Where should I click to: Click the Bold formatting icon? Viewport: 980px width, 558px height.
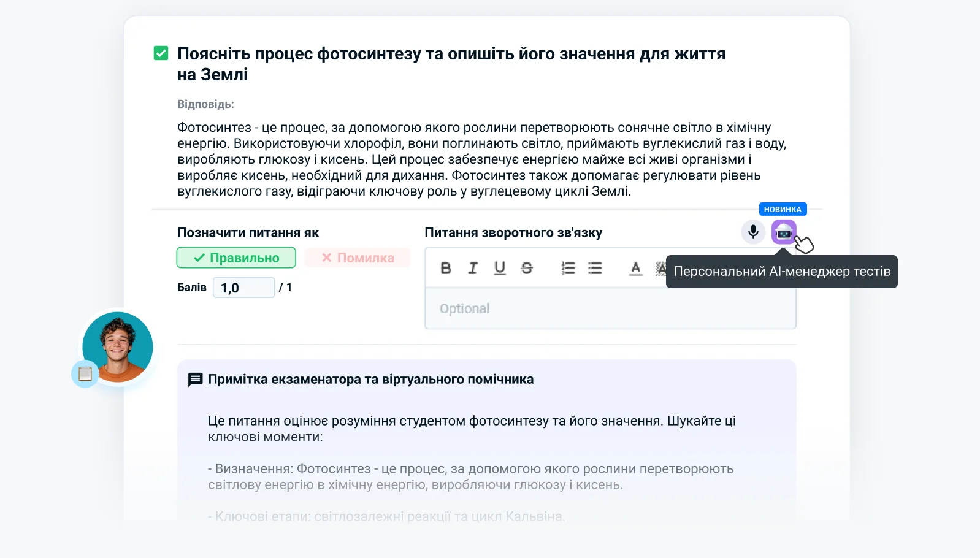click(446, 268)
